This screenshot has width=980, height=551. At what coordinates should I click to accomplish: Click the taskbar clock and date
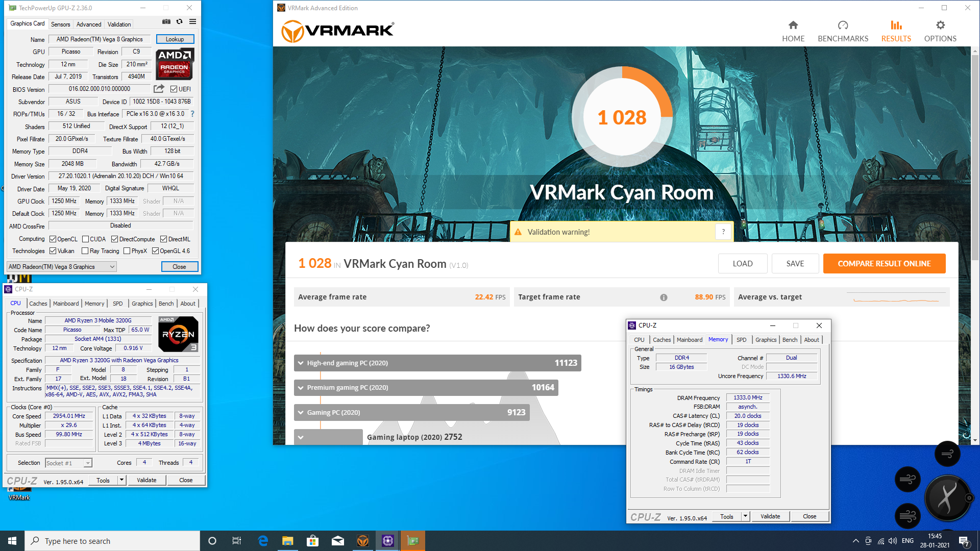935,541
